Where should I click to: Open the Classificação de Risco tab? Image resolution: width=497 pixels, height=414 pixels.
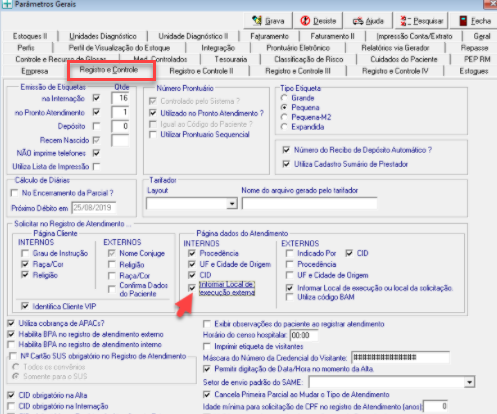coord(309,59)
